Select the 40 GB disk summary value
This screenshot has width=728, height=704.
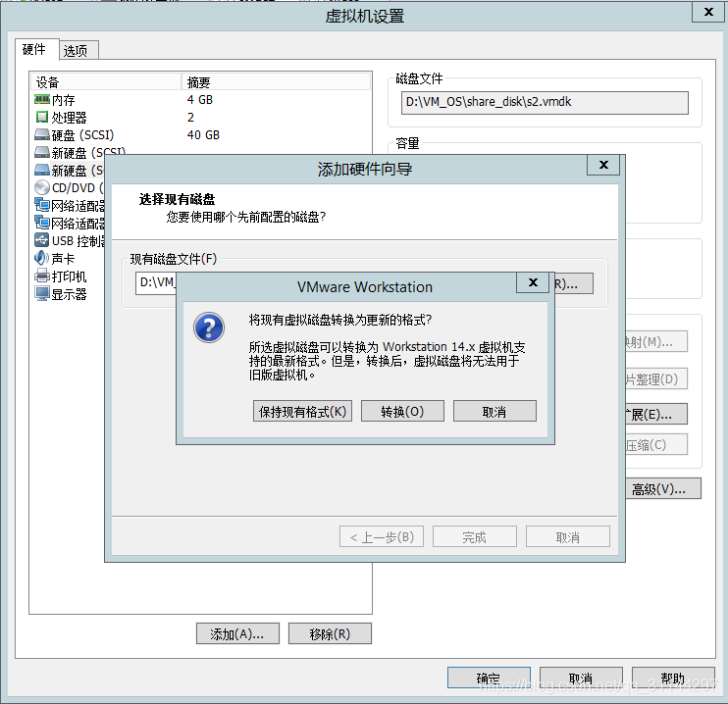click(203, 134)
